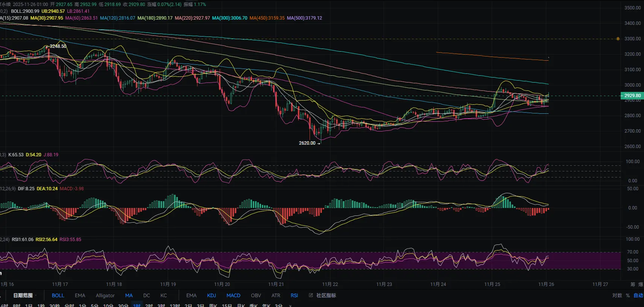The height and width of the screenshot is (307, 644).
Task: Click the 爆 liquidation icon
Action: point(641,284)
